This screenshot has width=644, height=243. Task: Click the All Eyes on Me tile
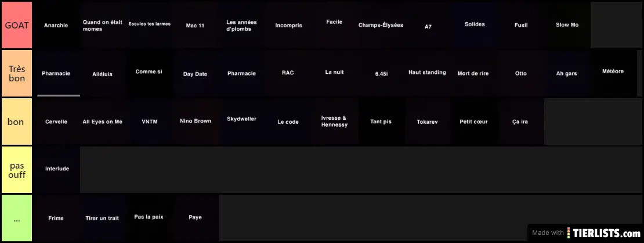(103, 121)
